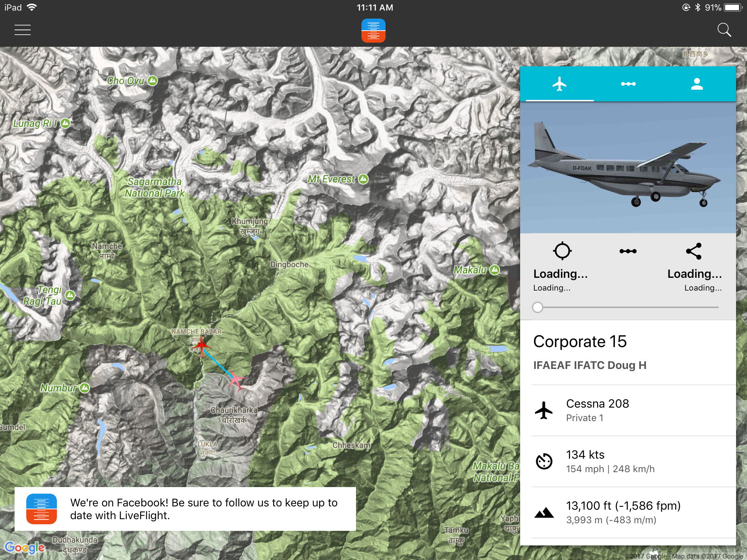Screen dimensions: 747x560
Task: Open the Google logo link on map
Action: pyautogui.click(x=25, y=547)
